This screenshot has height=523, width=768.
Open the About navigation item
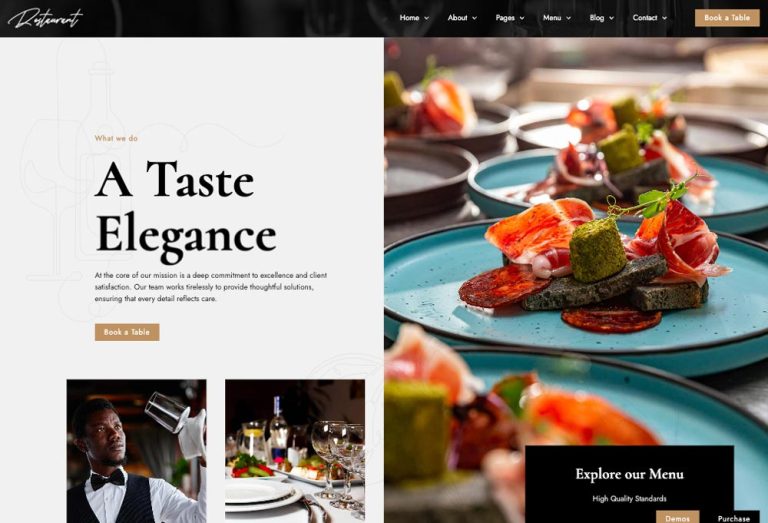(457, 18)
